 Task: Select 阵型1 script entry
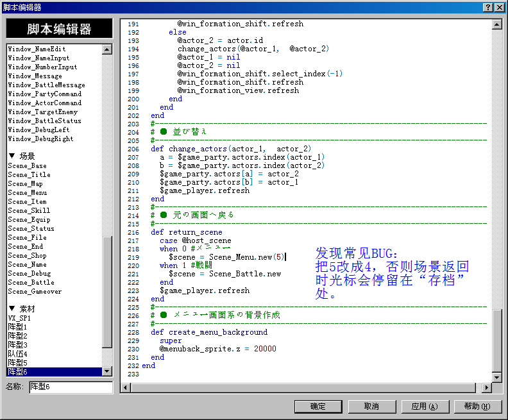click(17, 327)
